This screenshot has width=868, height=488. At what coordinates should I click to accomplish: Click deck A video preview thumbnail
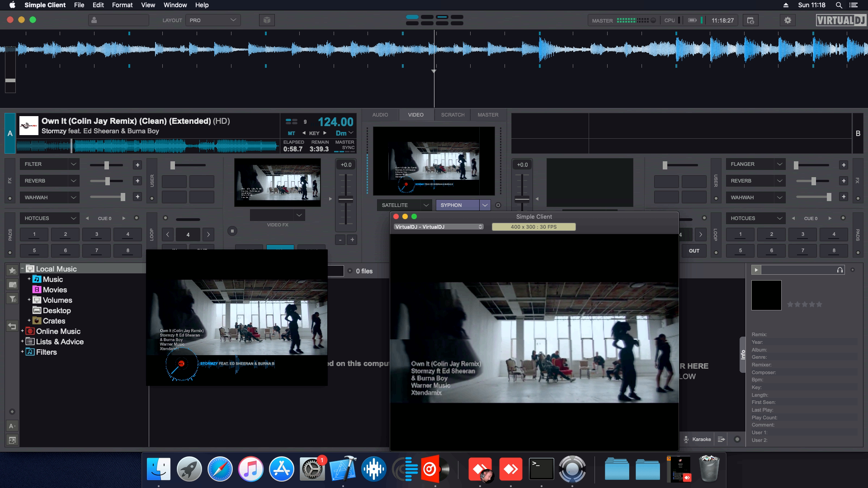(278, 183)
